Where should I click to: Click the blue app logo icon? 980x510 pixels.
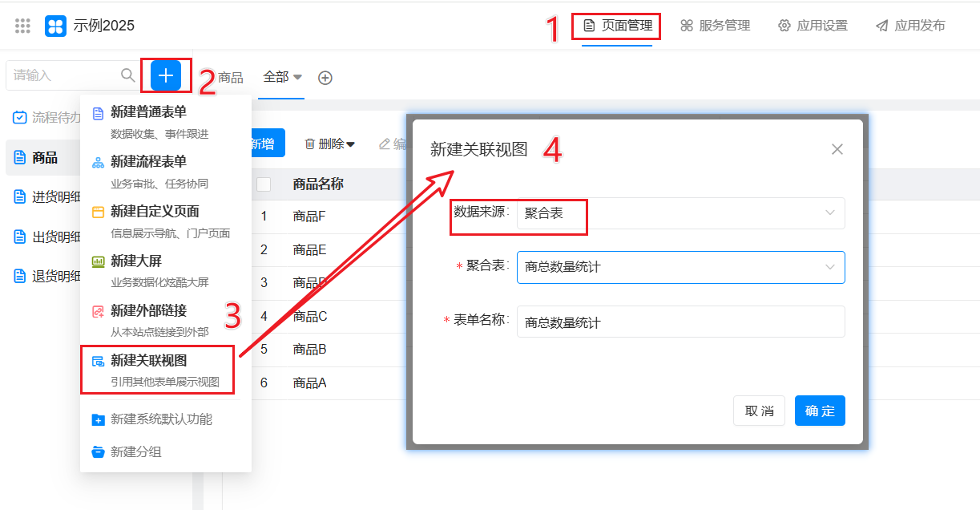55,26
